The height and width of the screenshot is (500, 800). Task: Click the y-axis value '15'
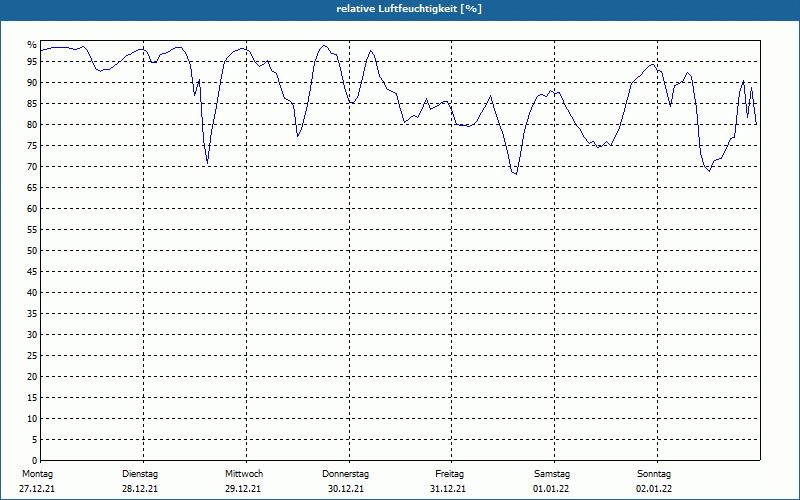click(x=32, y=397)
